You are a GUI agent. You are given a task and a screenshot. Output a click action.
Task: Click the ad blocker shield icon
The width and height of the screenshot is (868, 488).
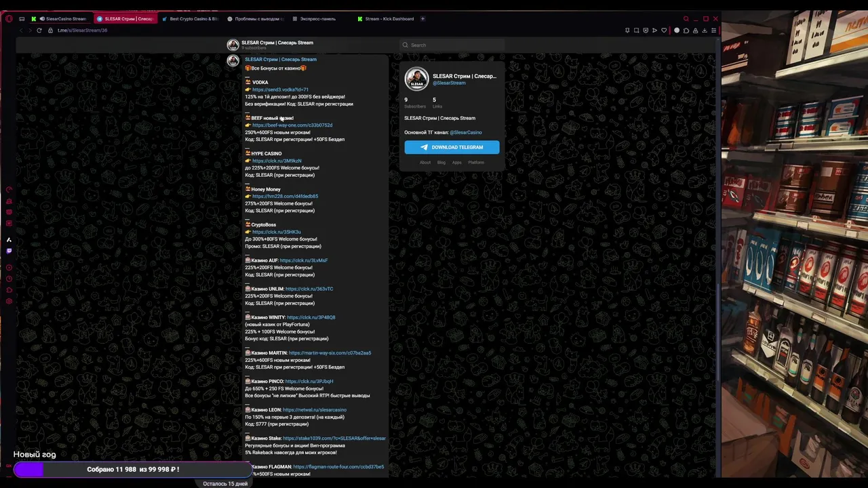[646, 30]
